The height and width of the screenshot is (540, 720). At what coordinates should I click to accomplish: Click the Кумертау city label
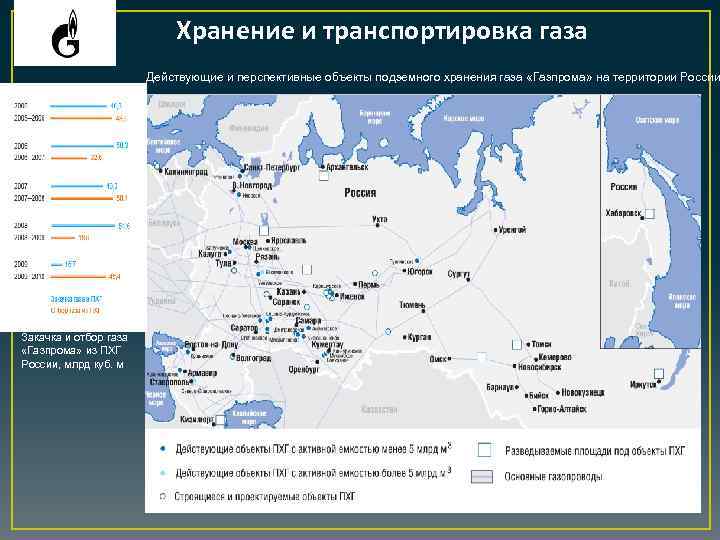(x=327, y=344)
